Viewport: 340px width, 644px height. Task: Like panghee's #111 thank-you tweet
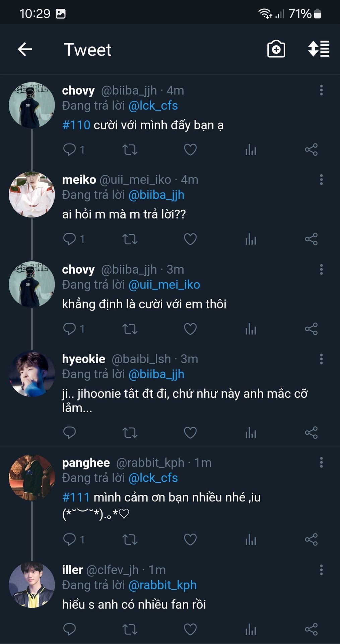click(190, 539)
